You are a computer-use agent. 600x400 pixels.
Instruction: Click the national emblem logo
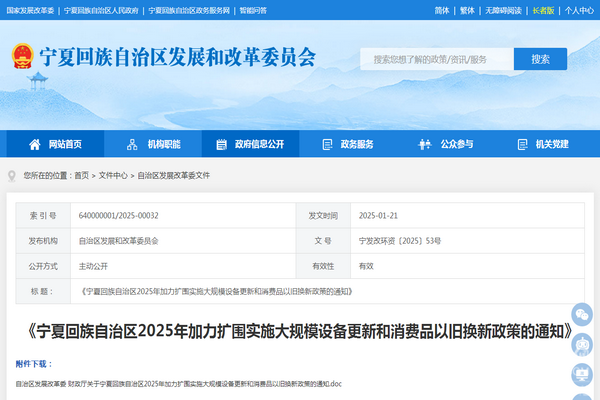coord(23,58)
